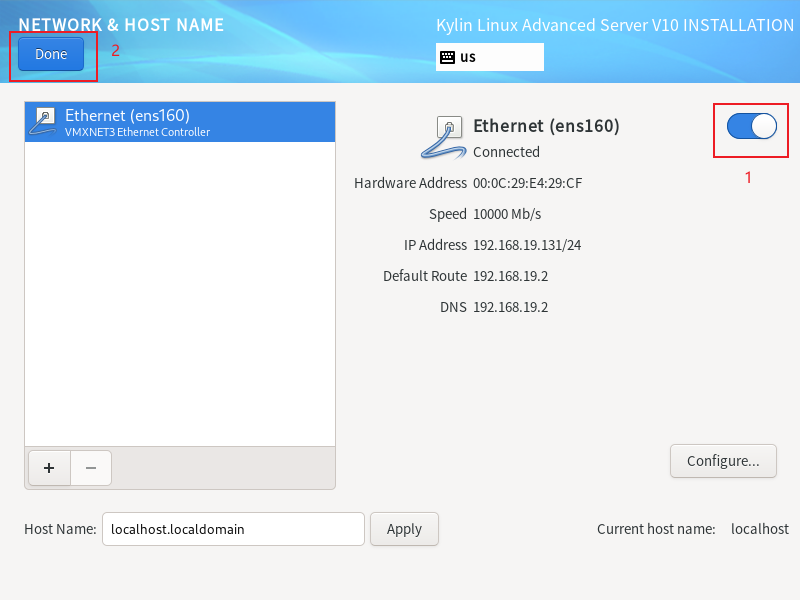Apply the entered host name
The width and height of the screenshot is (800, 600).
point(404,529)
